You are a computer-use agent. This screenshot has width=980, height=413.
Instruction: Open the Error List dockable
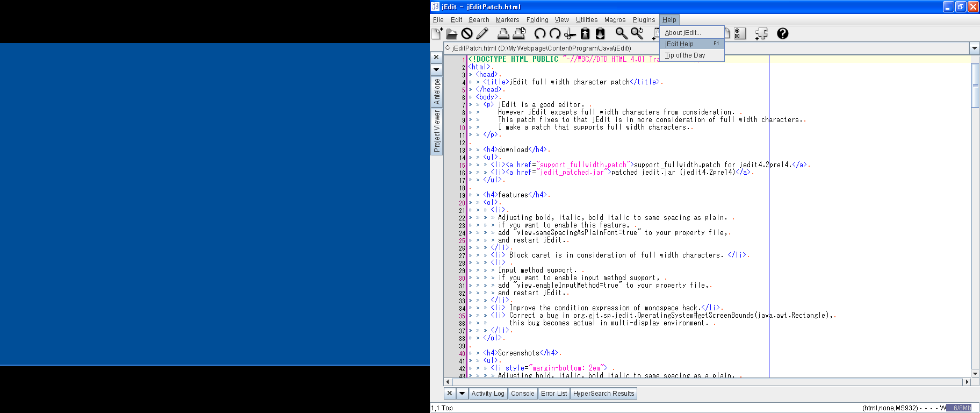tap(554, 394)
